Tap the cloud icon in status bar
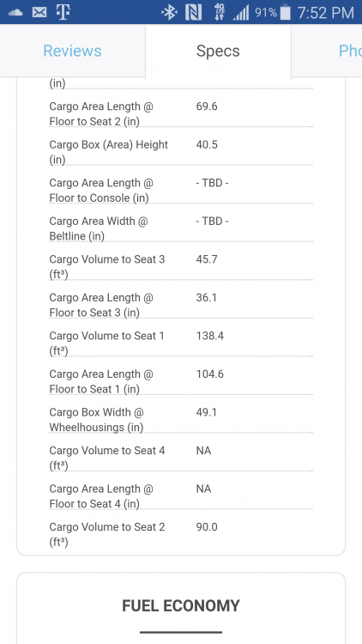 coord(15,13)
